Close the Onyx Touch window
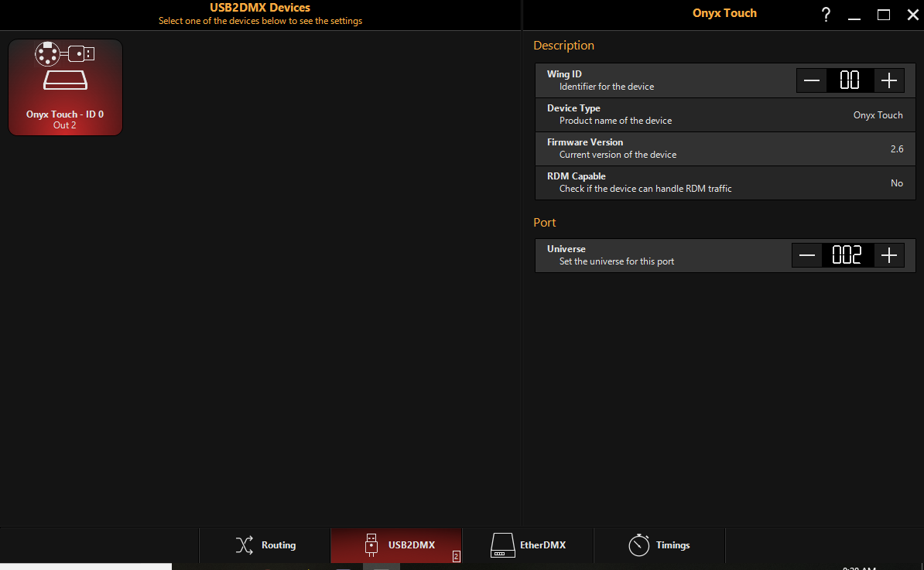The width and height of the screenshot is (924, 570). (912, 15)
